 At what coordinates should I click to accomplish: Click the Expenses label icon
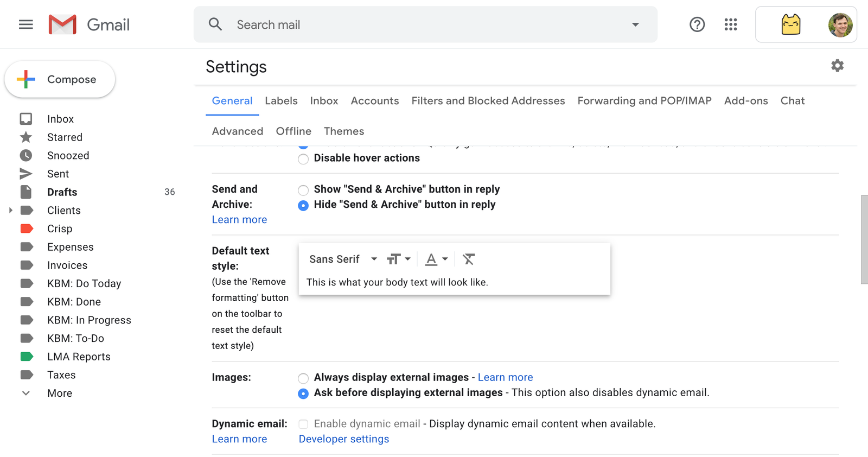click(x=27, y=247)
